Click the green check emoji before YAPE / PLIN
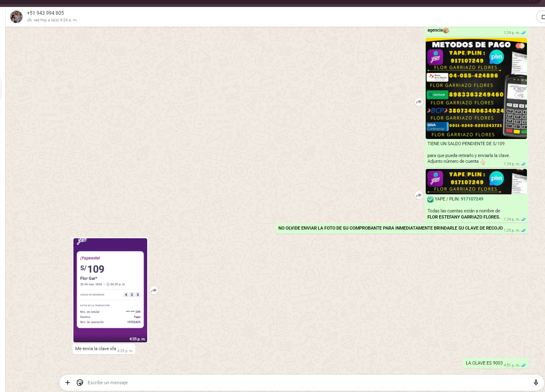545x392 pixels. [430, 200]
